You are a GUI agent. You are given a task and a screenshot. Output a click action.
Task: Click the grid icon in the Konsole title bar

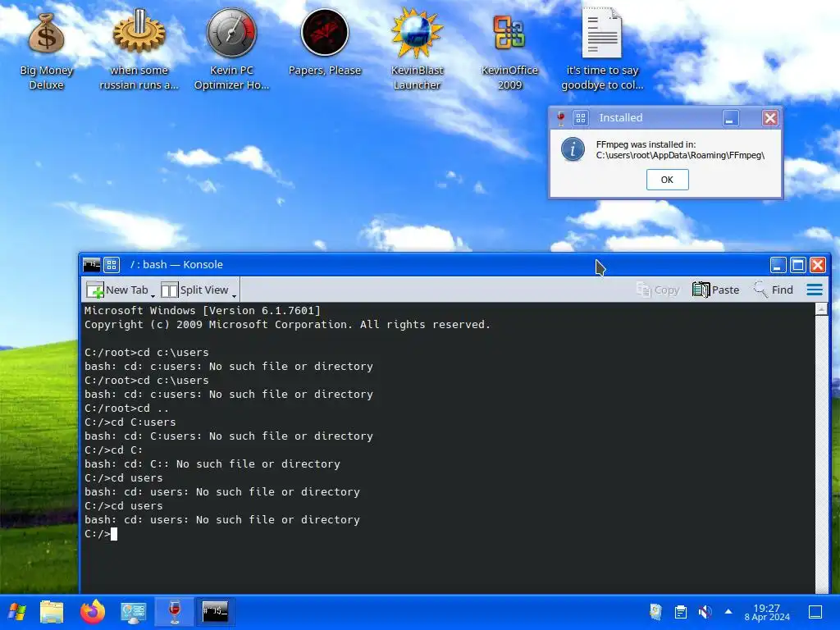click(x=112, y=265)
